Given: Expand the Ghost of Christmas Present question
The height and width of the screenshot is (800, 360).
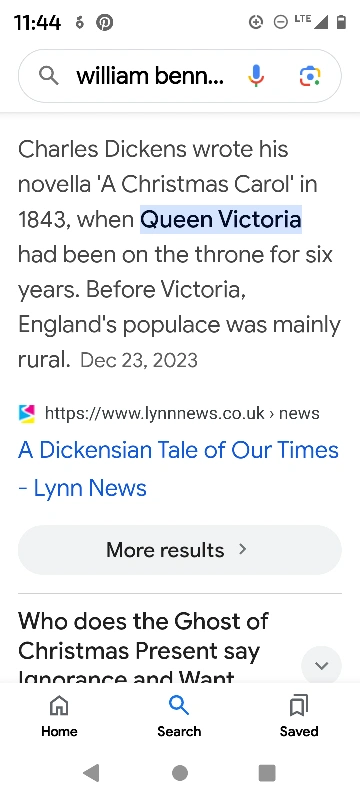Looking at the screenshot, I should click(321, 665).
